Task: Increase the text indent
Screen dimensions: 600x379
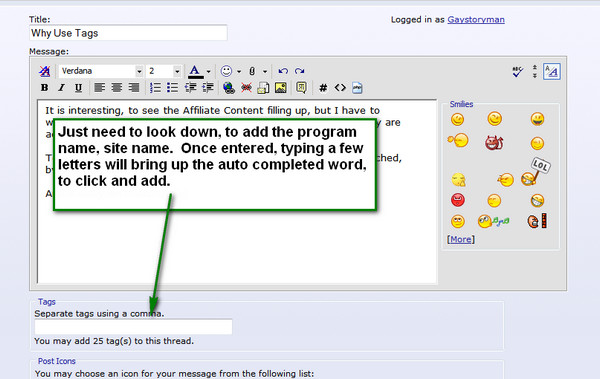Action: tap(207, 88)
